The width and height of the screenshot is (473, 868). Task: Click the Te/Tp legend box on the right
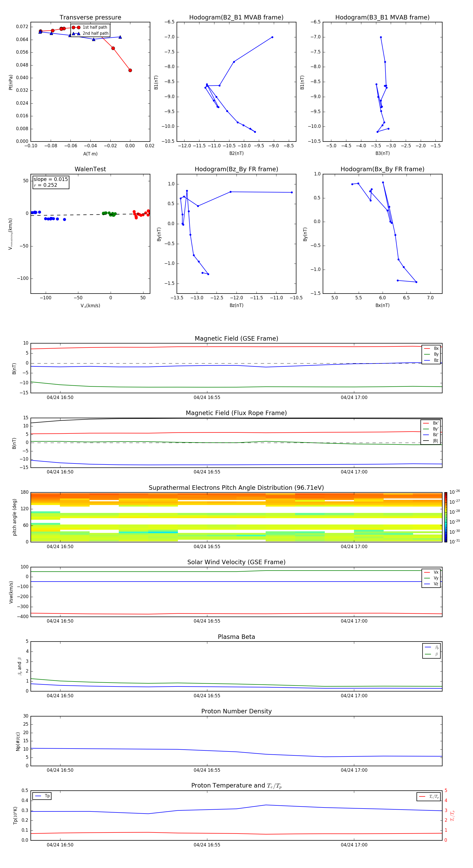point(428,796)
